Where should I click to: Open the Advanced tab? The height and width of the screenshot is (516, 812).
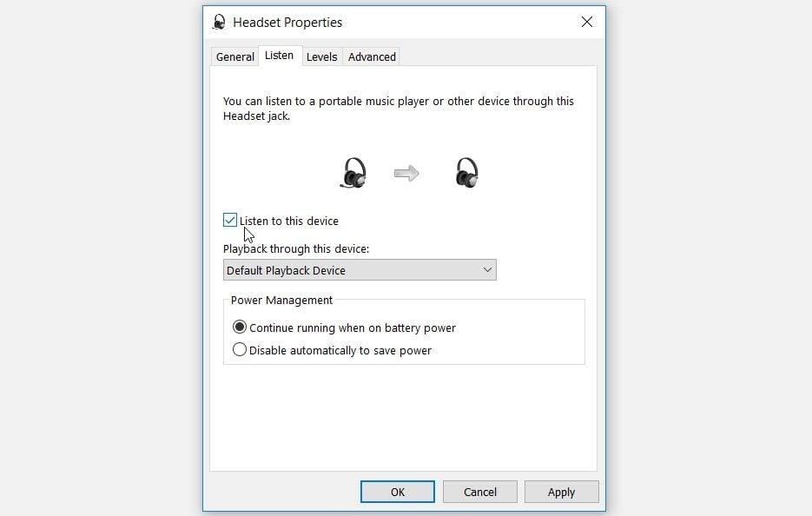tap(372, 56)
